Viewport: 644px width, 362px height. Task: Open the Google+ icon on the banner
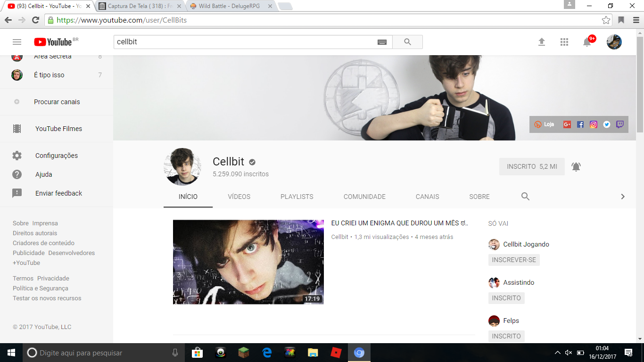pyautogui.click(x=567, y=124)
